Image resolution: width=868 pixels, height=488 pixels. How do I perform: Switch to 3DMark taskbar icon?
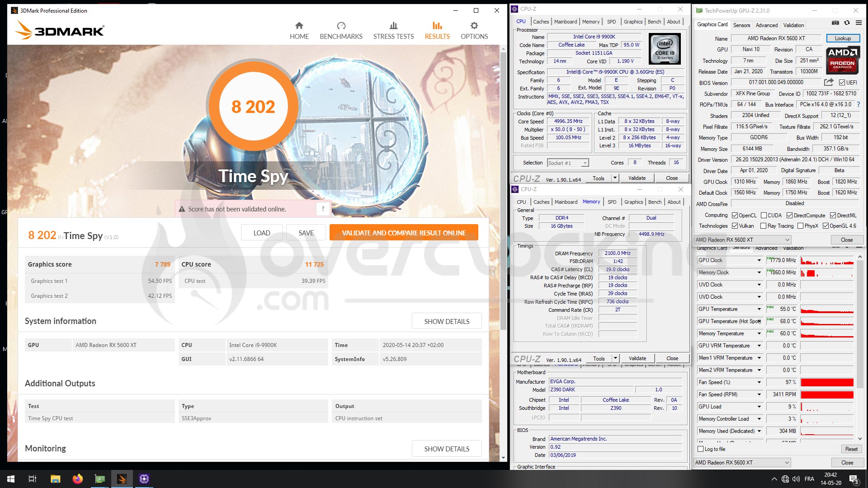click(x=122, y=479)
